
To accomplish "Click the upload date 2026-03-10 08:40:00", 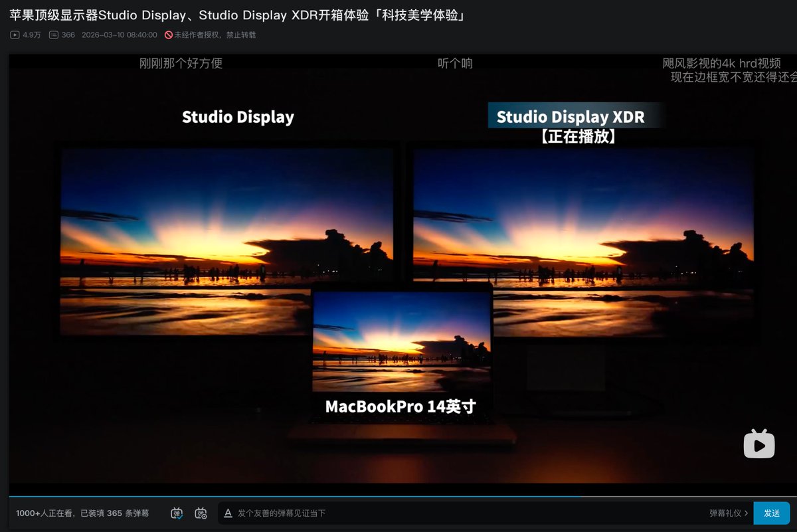I will [x=120, y=35].
